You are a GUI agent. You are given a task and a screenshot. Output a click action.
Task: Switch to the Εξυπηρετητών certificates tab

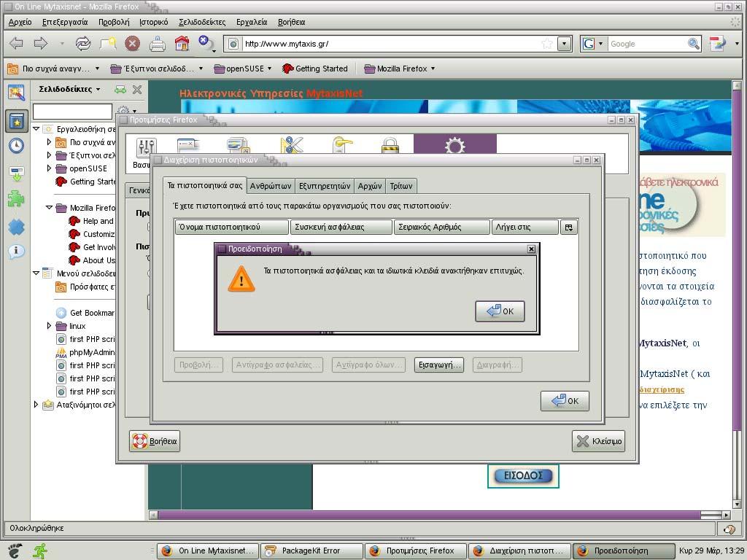click(x=325, y=186)
